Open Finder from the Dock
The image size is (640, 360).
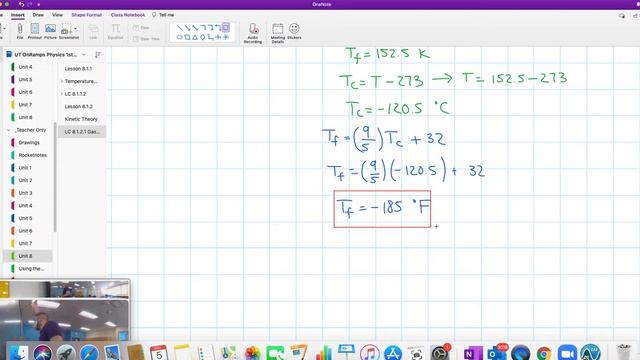tap(18, 353)
